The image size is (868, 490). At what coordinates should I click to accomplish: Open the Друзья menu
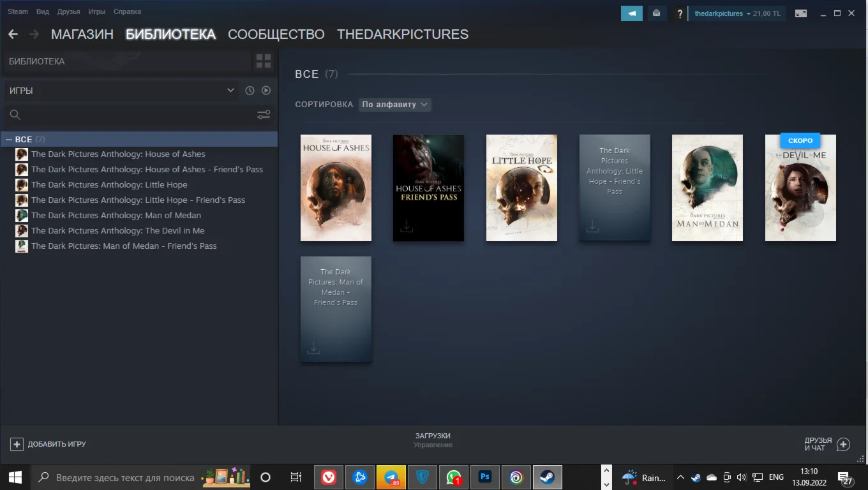tap(68, 11)
